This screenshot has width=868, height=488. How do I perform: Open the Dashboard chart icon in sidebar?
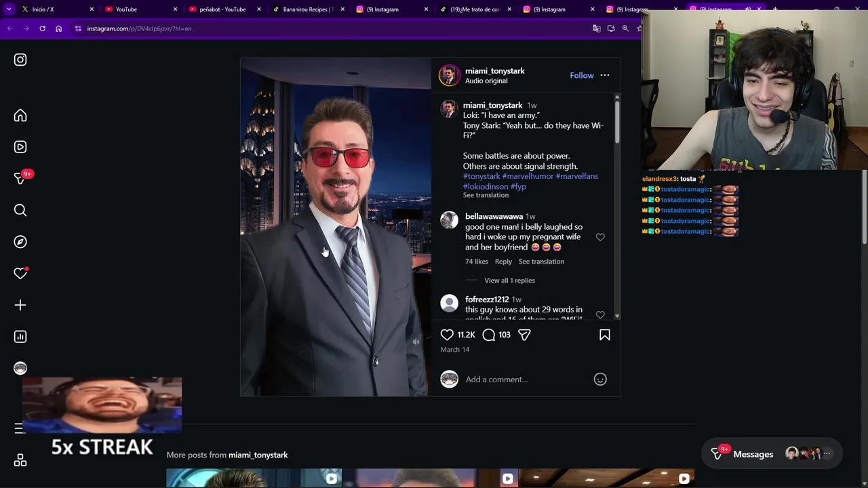pyautogui.click(x=20, y=337)
